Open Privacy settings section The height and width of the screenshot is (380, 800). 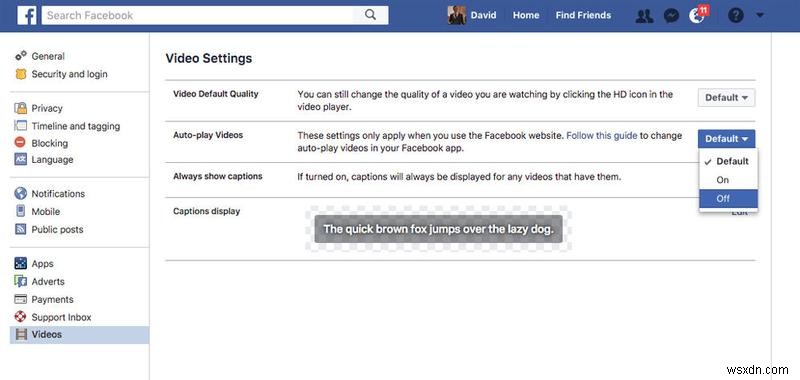coord(47,108)
